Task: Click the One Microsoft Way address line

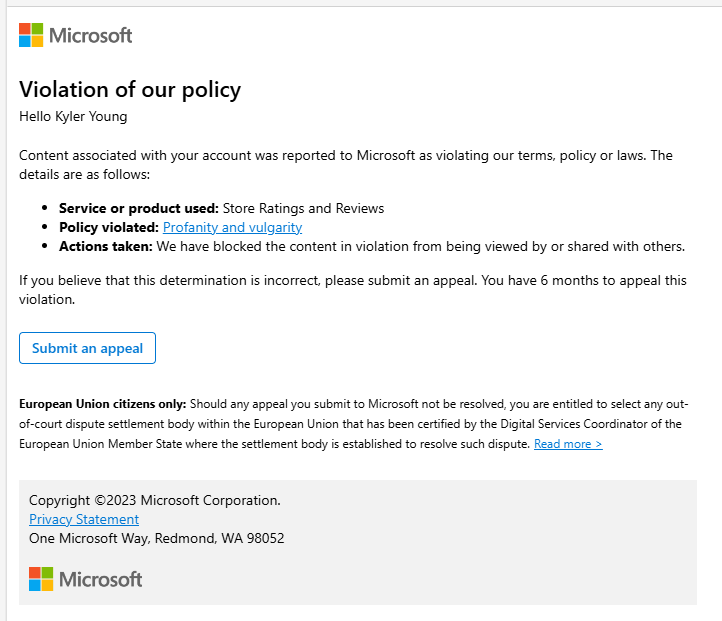Action: click(156, 538)
